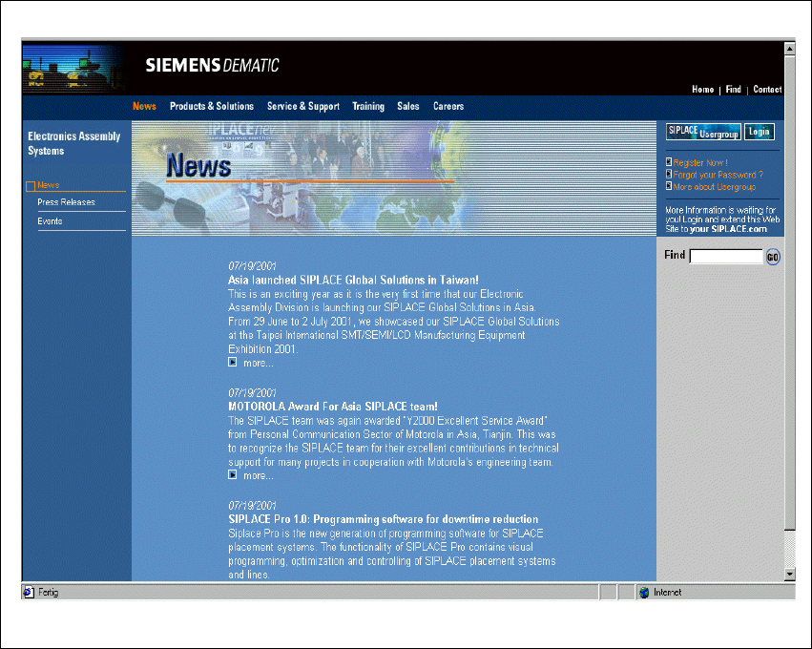Open Service & Support menu
This screenshot has height=649, width=812.
(x=302, y=106)
